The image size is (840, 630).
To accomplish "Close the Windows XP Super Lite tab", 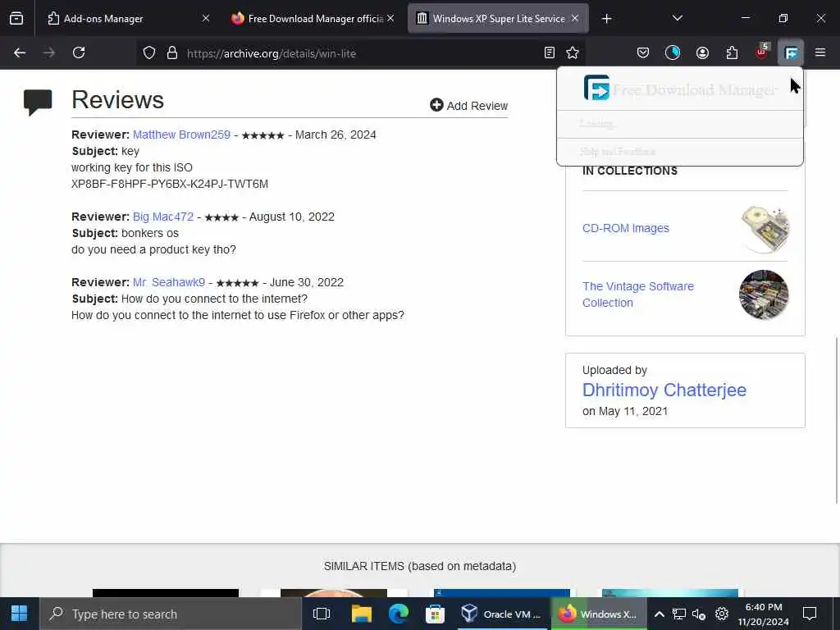I will pyautogui.click(x=575, y=18).
